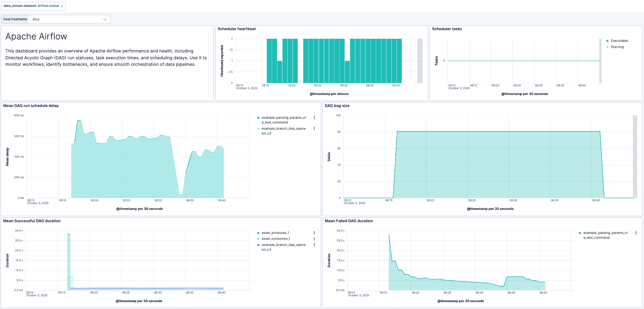
Task: Open options for example_passing_params in schedule delay legend
Action: [314, 118]
